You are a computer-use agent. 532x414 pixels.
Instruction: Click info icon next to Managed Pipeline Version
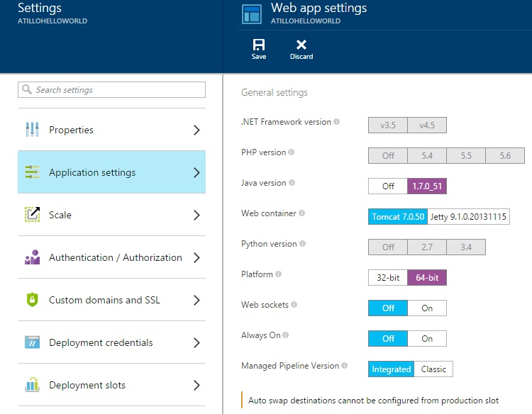(344, 366)
